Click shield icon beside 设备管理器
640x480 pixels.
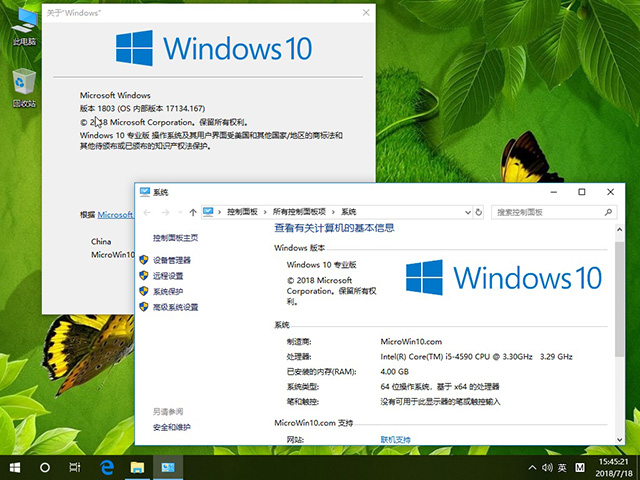pos(144,260)
